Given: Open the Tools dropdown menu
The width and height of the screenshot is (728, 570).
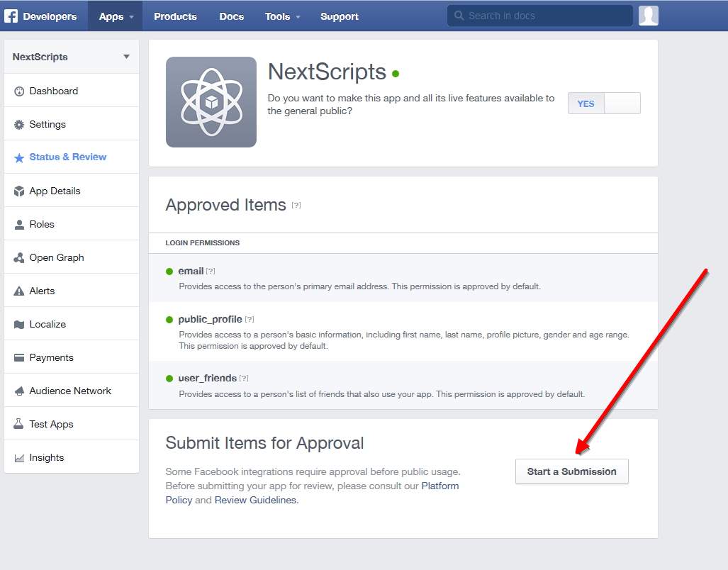Looking at the screenshot, I should [x=282, y=16].
